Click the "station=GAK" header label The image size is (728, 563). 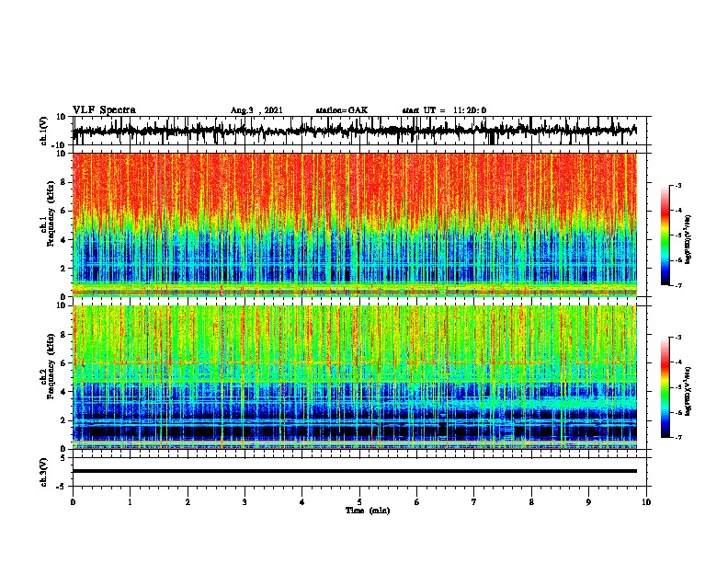[x=342, y=110]
